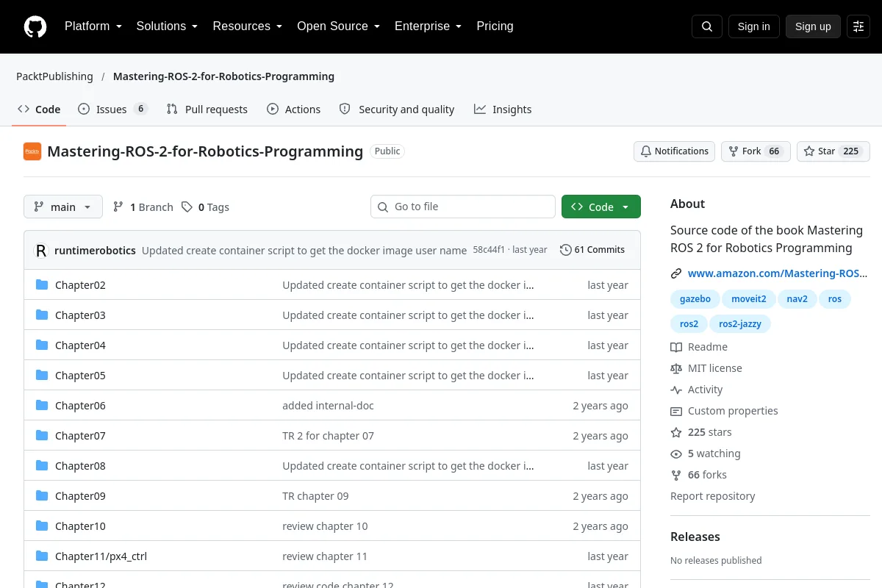Switch to the Security and quality tab

pyautogui.click(x=397, y=110)
